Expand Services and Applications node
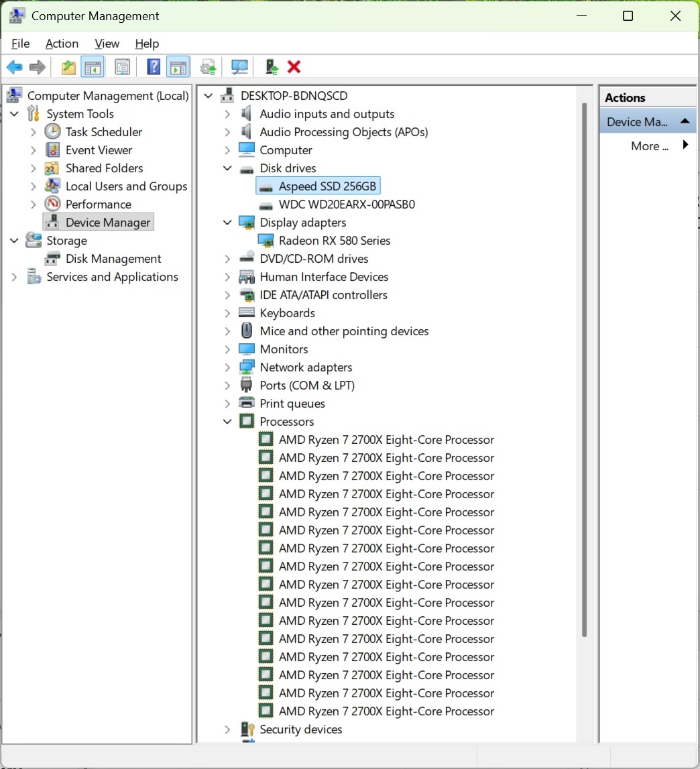The height and width of the screenshot is (769, 700). click(14, 277)
